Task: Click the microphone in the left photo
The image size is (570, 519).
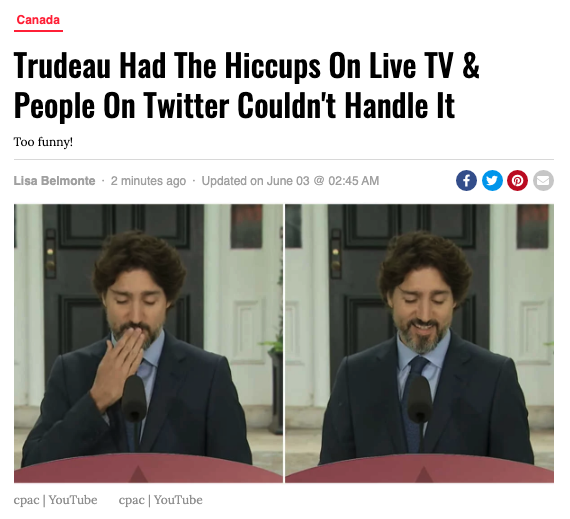Action: [x=134, y=399]
